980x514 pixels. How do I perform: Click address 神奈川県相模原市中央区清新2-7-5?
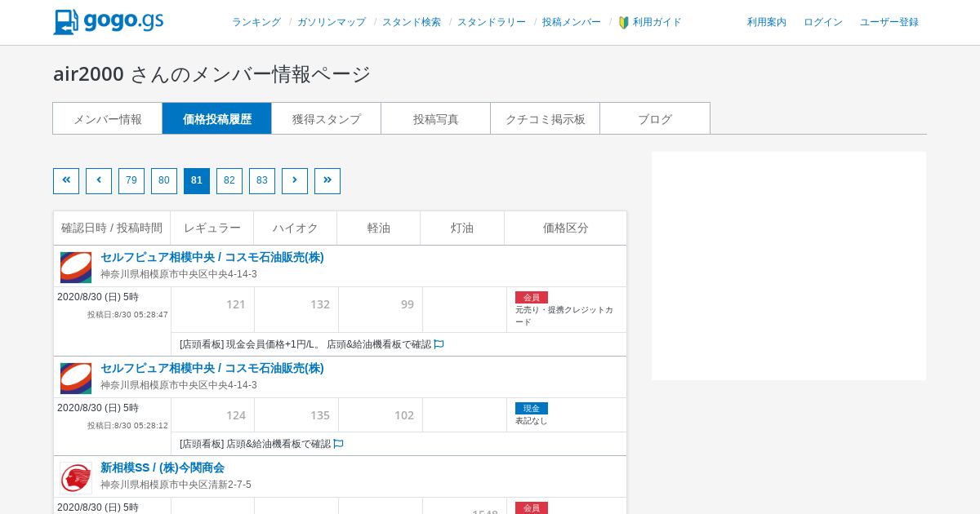(x=176, y=485)
